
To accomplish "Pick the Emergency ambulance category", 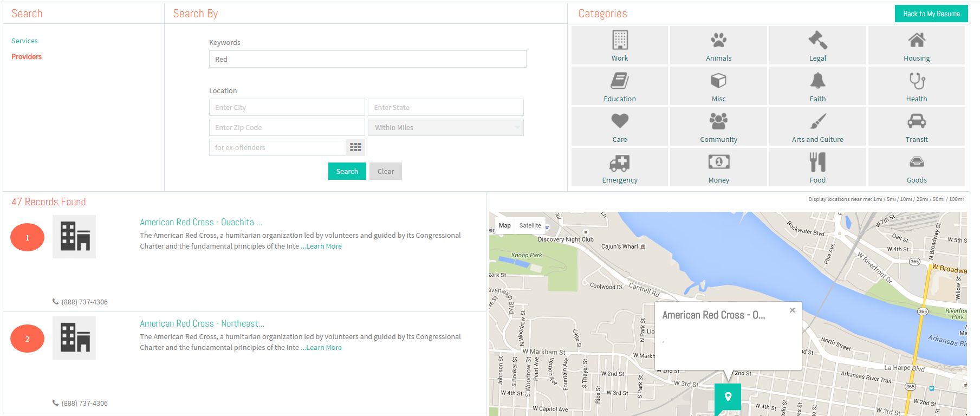I will point(620,167).
